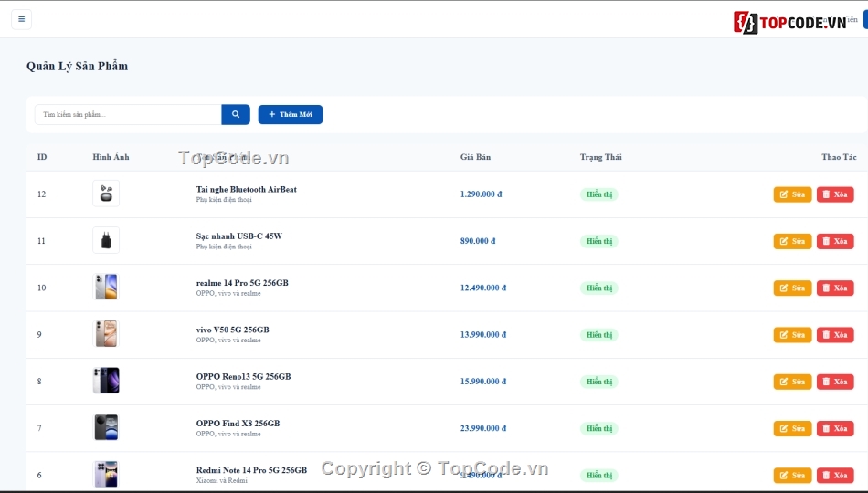This screenshot has width=868, height=493.
Task: Click the ID cell 10
Action: click(41, 288)
